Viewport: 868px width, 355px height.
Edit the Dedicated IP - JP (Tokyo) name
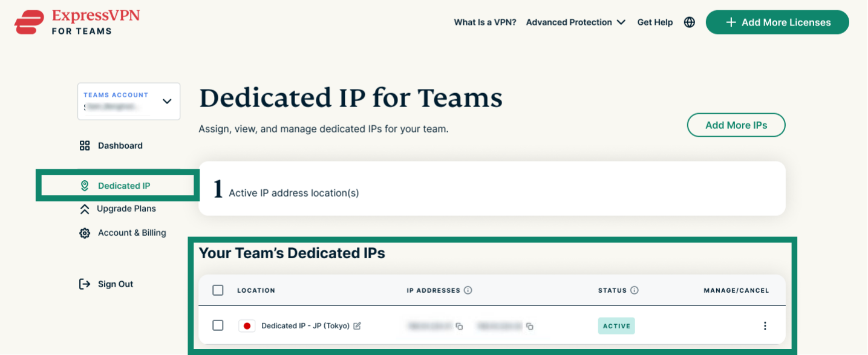coord(357,326)
